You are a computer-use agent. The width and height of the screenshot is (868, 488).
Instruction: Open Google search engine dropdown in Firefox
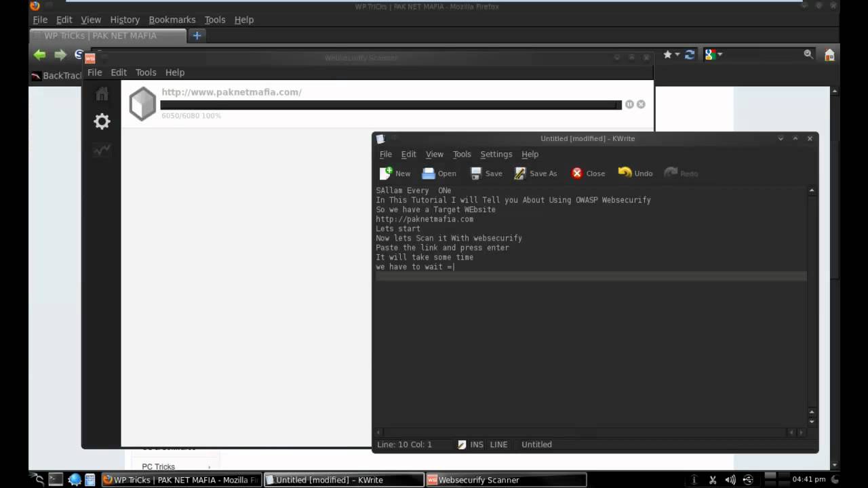click(719, 54)
